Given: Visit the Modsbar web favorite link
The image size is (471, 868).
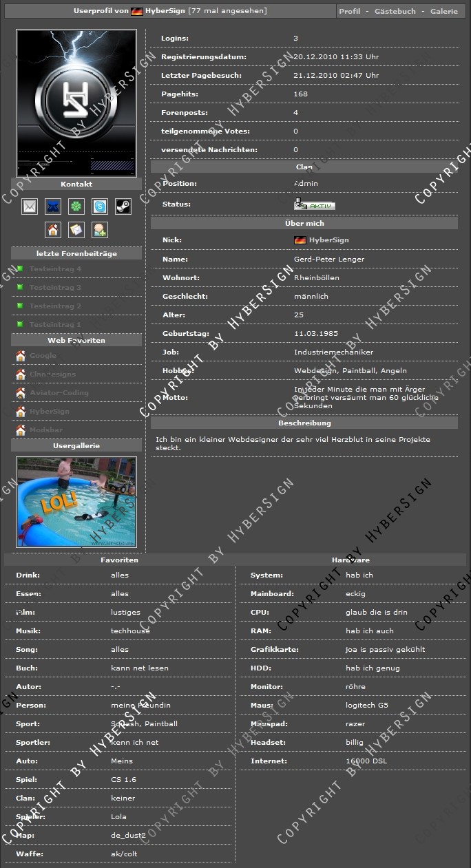Looking at the screenshot, I should [46, 430].
